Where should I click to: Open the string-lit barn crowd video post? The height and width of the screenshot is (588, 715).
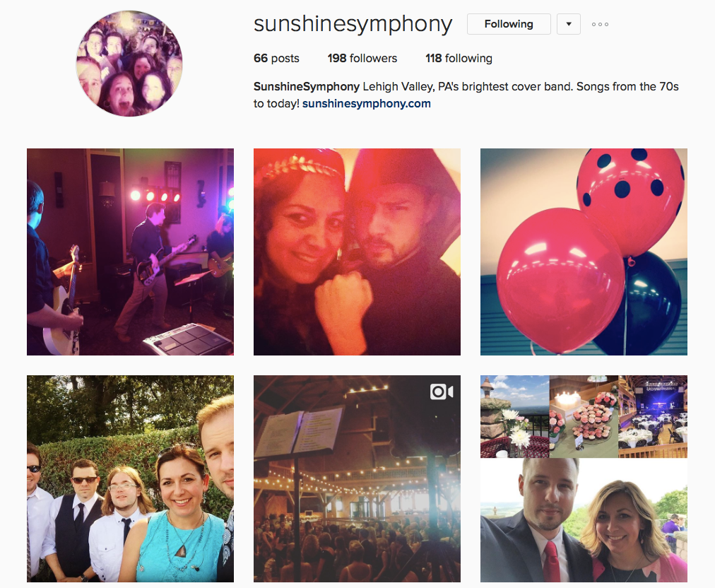pyautogui.click(x=357, y=478)
